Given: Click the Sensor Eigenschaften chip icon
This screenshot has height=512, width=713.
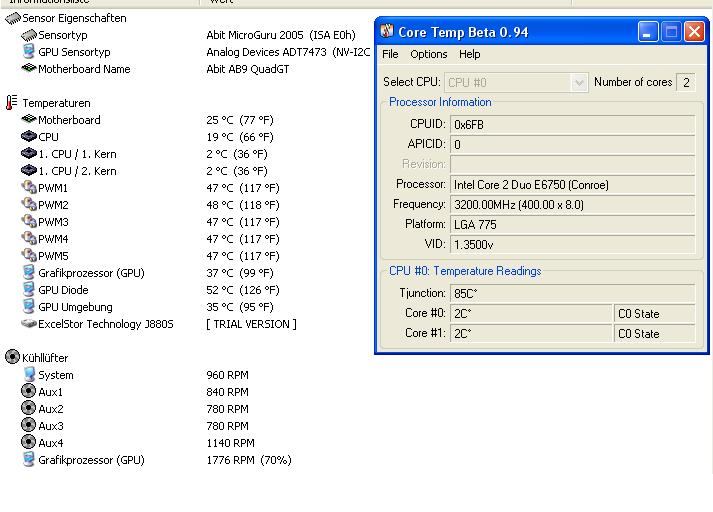Looking at the screenshot, I should (13, 18).
